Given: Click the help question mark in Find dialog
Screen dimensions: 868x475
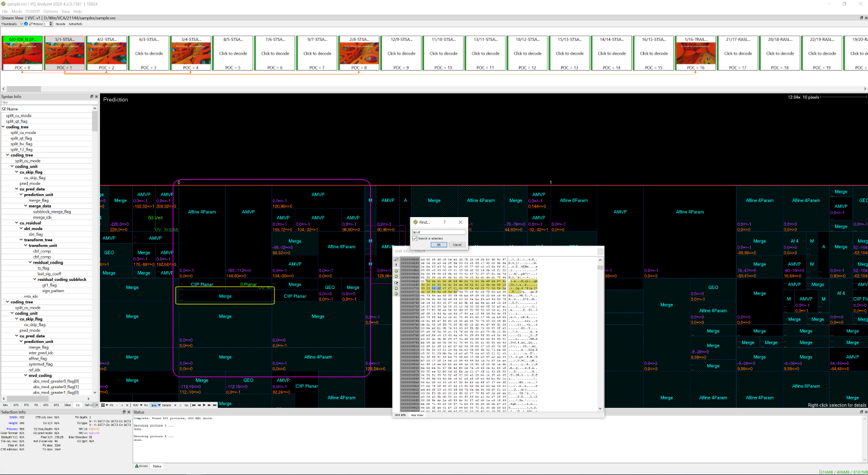Looking at the screenshot, I should [x=444, y=222].
